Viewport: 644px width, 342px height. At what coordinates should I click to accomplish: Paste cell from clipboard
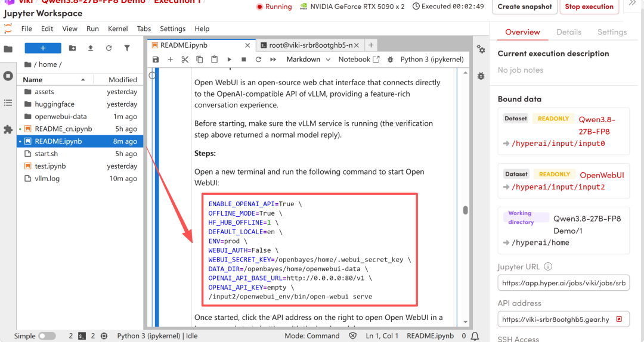point(215,60)
